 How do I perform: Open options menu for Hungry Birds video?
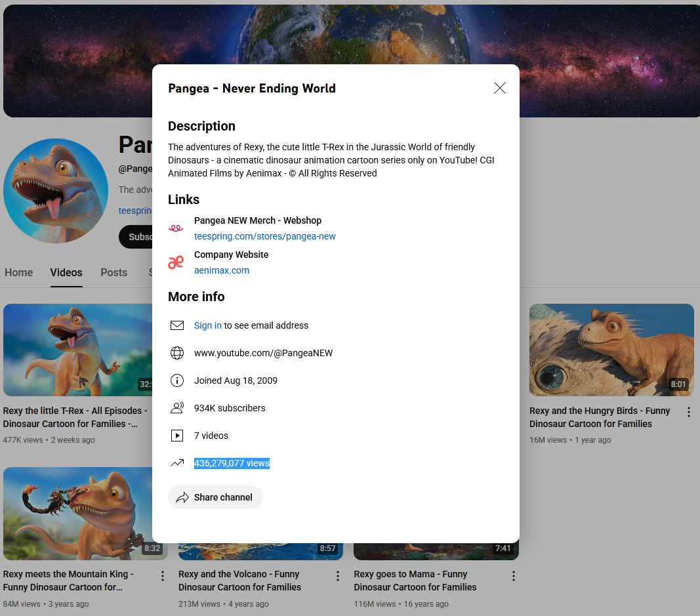pos(688,412)
